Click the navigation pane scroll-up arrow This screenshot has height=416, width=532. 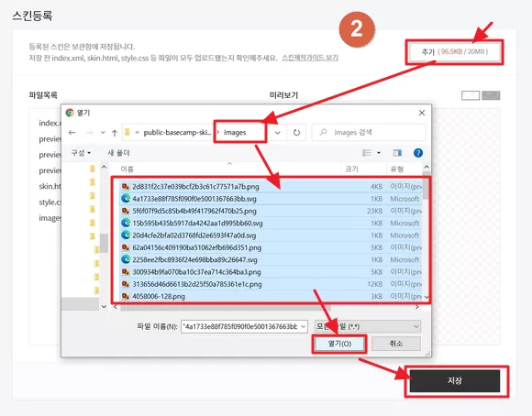pyautogui.click(x=104, y=167)
